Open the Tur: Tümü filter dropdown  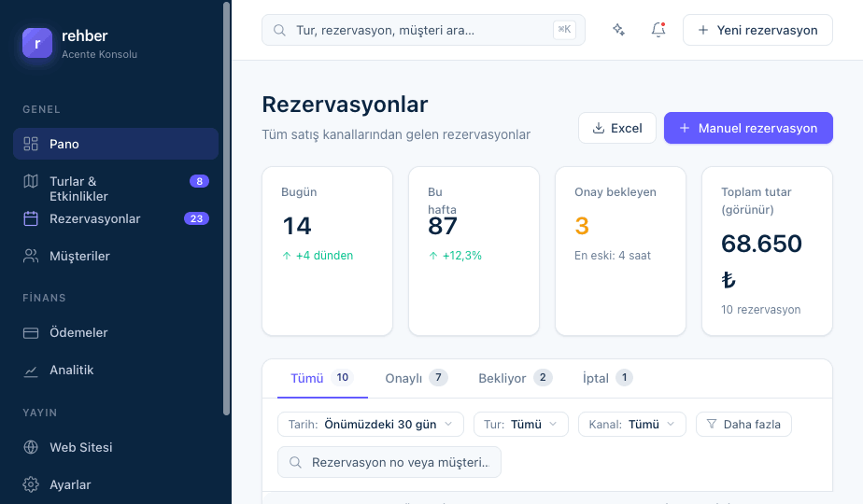520,425
